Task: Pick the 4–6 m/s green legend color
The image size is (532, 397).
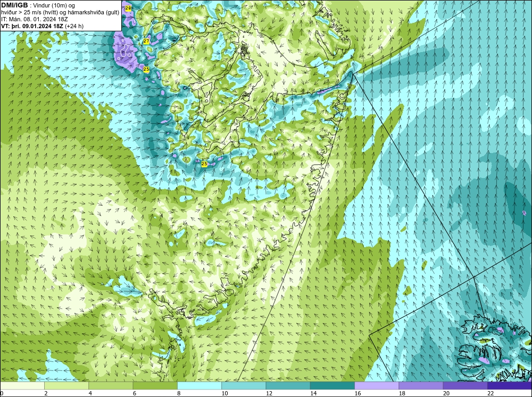Action: click(x=111, y=385)
